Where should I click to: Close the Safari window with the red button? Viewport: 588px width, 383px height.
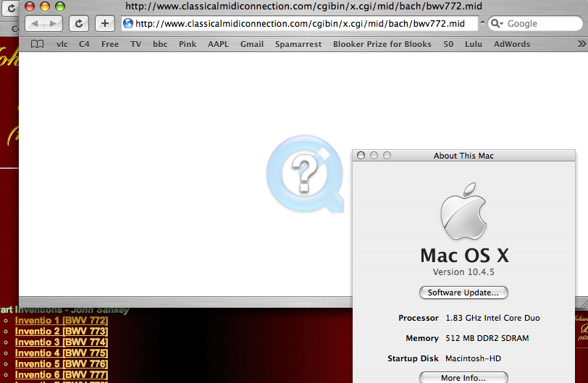point(29,7)
